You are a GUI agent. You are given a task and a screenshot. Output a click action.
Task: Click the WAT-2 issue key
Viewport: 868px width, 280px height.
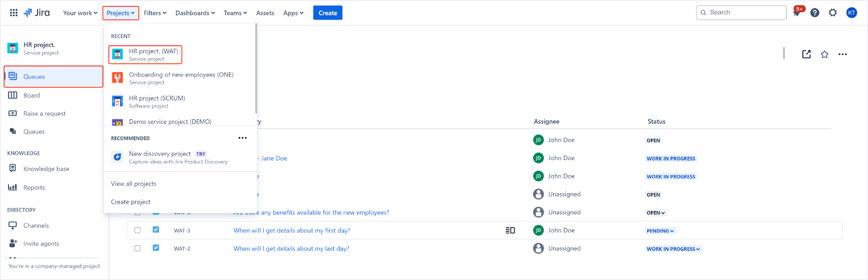click(182, 249)
